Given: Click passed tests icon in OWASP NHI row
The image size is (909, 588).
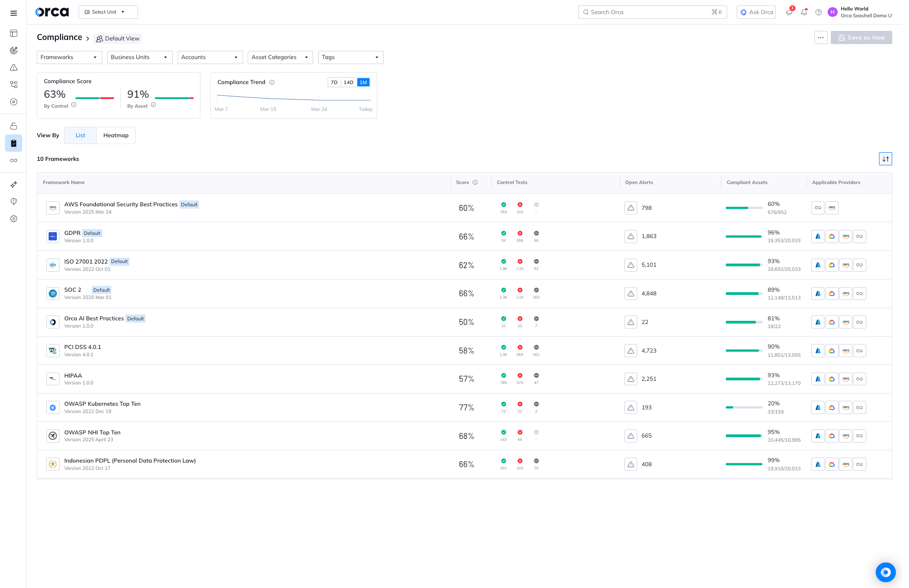Looking at the screenshot, I should click(x=504, y=432).
